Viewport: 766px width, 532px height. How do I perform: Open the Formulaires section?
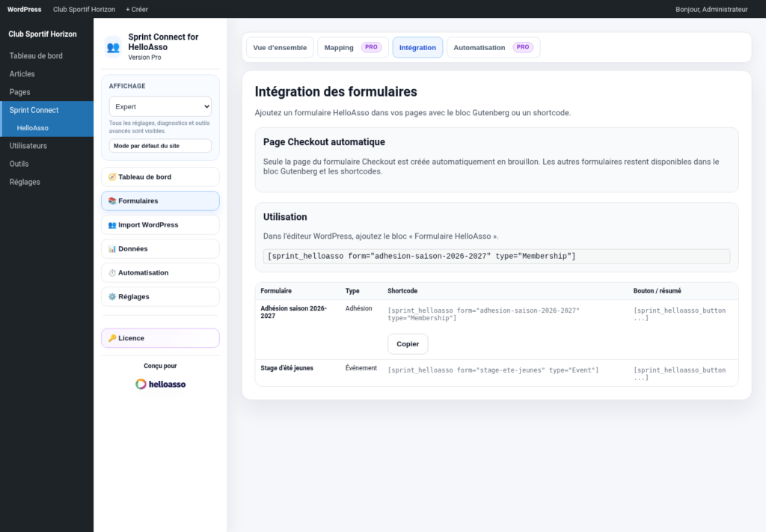[x=160, y=201]
